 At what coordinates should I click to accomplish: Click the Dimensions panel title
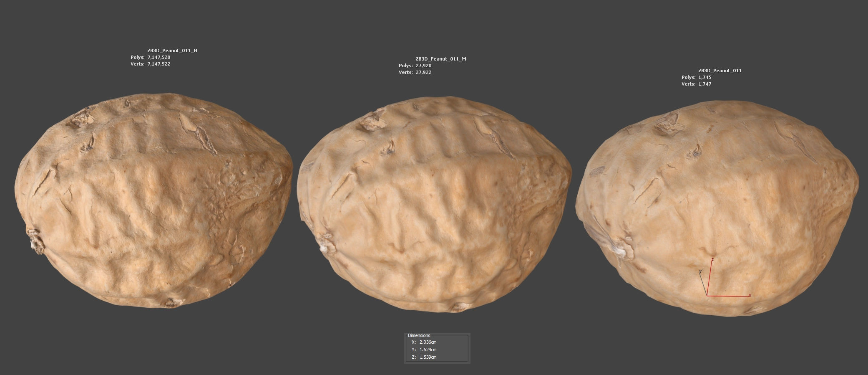[x=419, y=335]
